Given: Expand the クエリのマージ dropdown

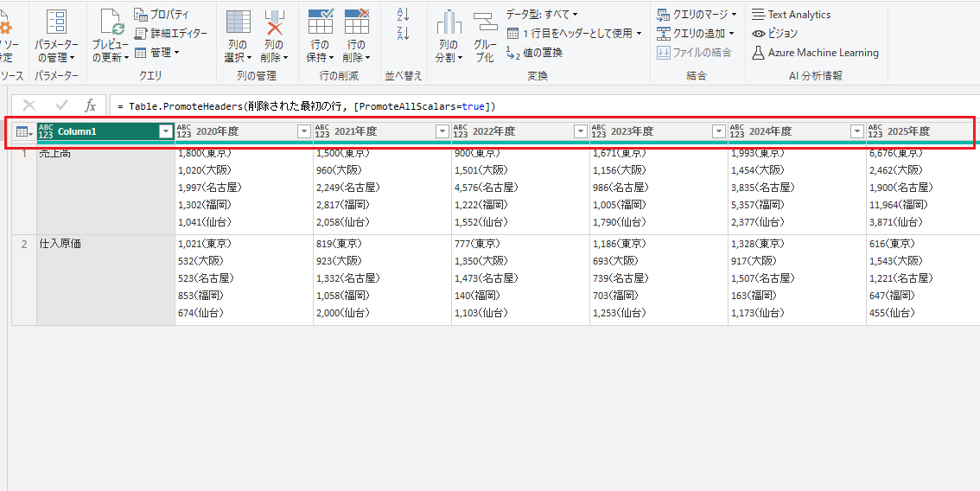Looking at the screenshot, I should (697, 15).
